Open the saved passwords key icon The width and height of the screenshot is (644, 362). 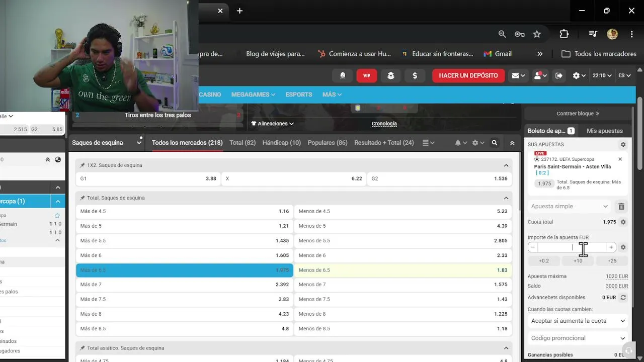(x=520, y=34)
